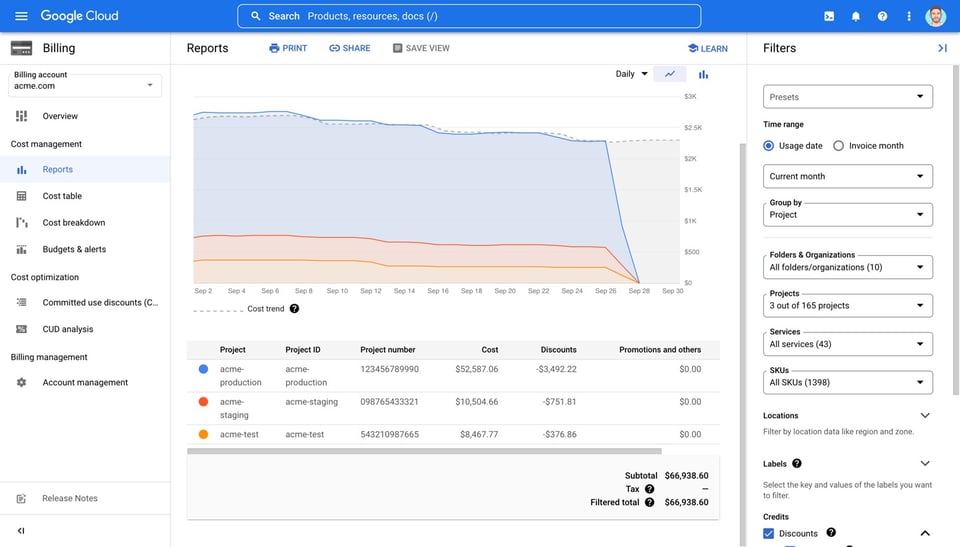This screenshot has width=960, height=547.
Task: Open the Presets dropdown
Action: tap(847, 97)
